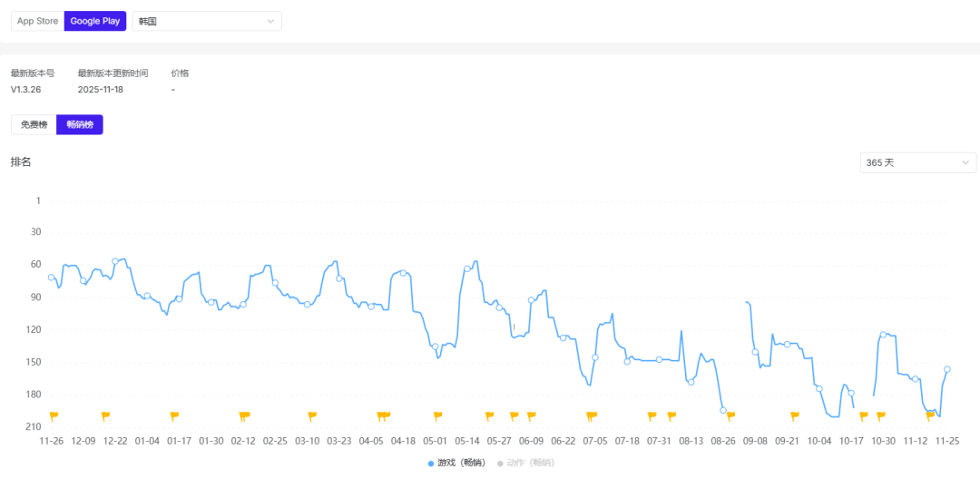Click the yellow flag above the 06-09 label
980x478 pixels.
531,415
